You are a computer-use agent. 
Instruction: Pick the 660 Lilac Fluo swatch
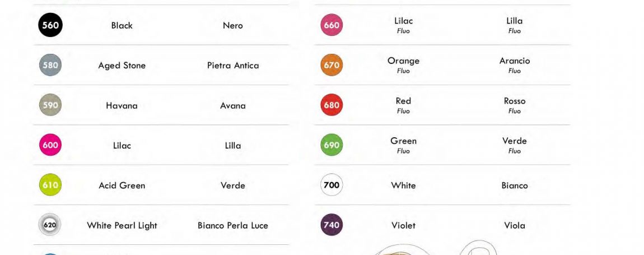(x=332, y=25)
